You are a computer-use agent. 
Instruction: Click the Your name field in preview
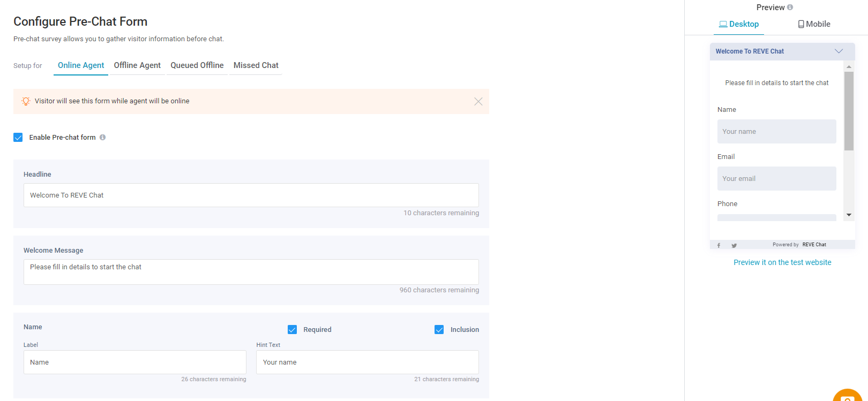[x=777, y=132]
